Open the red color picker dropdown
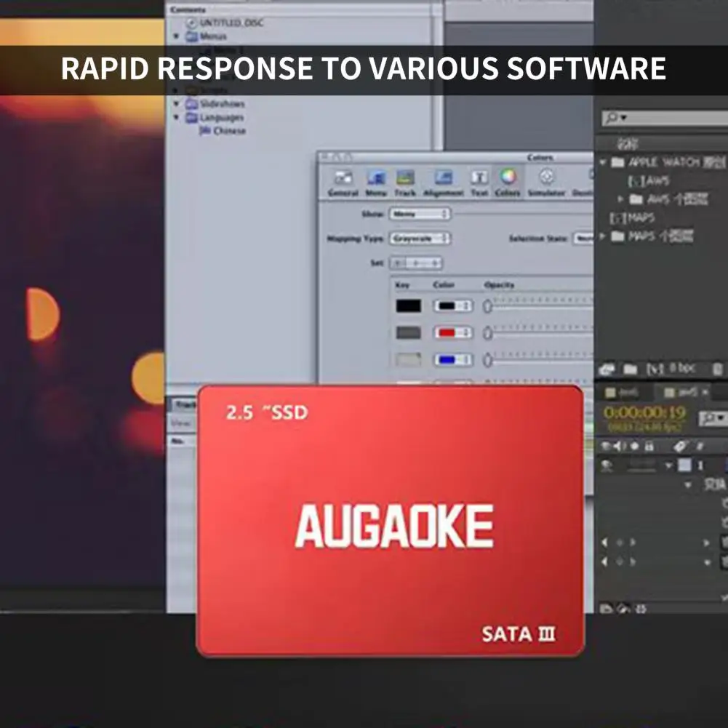 tap(453, 332)
